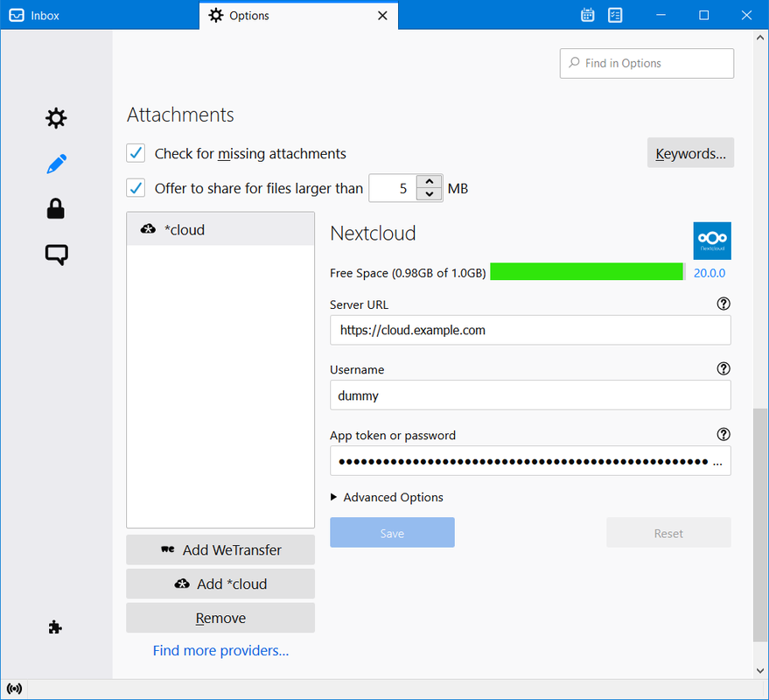
Task: Focus the Find in Options search box
Action: tap(647, 63)
